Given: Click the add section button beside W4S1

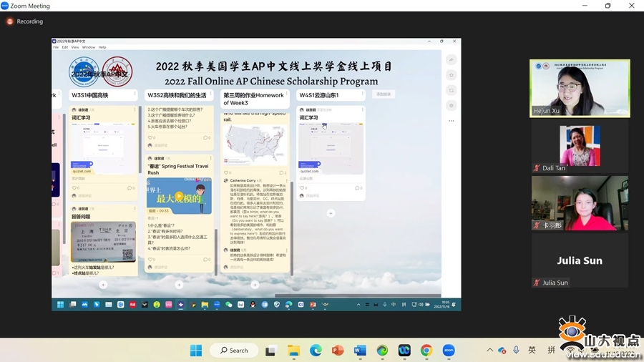Looking at the screenshot, I should [384, 94].
